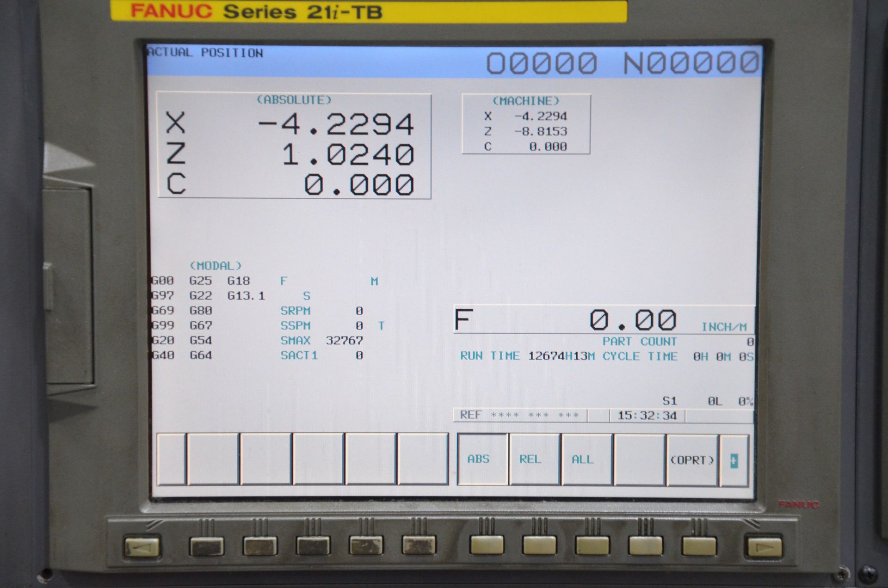
Task: Select the REL softkey
Action: [535, 459]
